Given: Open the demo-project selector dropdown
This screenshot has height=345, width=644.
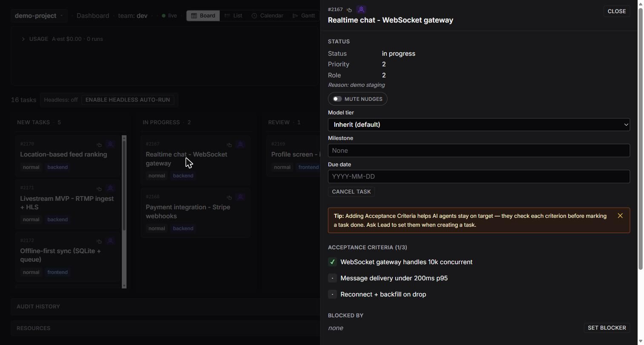Looking at the screenshot, I should pyautogui.click(x=39, y=16).
